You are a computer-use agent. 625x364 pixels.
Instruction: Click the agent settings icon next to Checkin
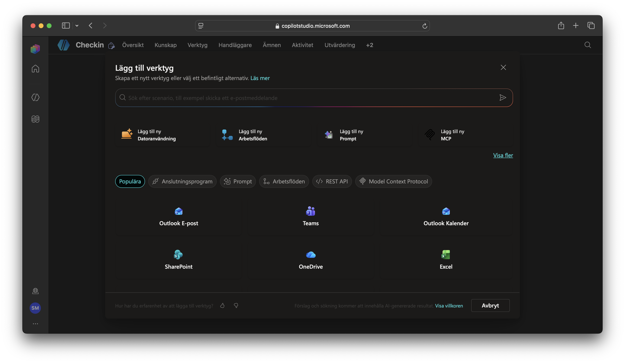pyautogui.click(x=111, y=46)
